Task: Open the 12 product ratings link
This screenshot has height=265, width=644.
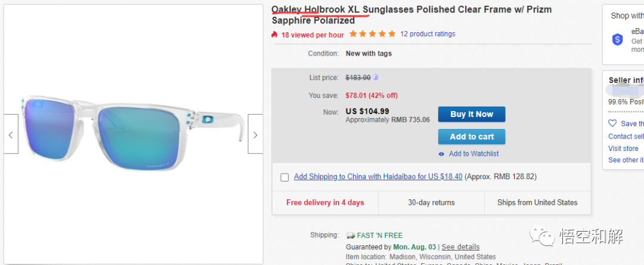Action: point(428,34)
